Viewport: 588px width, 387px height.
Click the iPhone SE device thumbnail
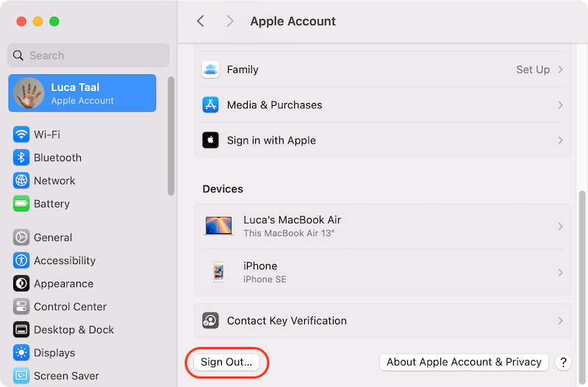pyautogui.click(x=218, y=272)
